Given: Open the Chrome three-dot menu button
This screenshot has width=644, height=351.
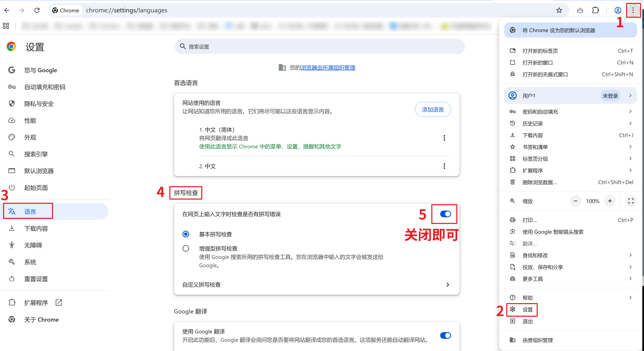Looking at the screenshot, I should [633, 10].
